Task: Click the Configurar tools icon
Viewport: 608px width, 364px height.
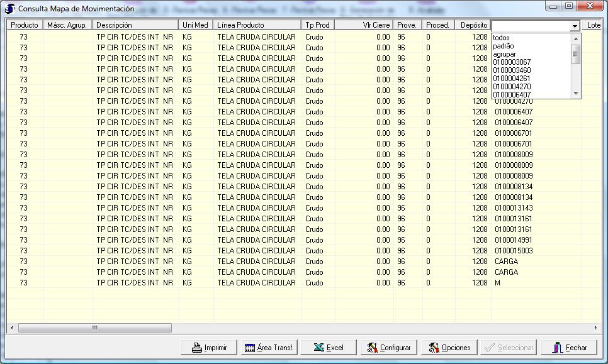Action: coord(372,348)
